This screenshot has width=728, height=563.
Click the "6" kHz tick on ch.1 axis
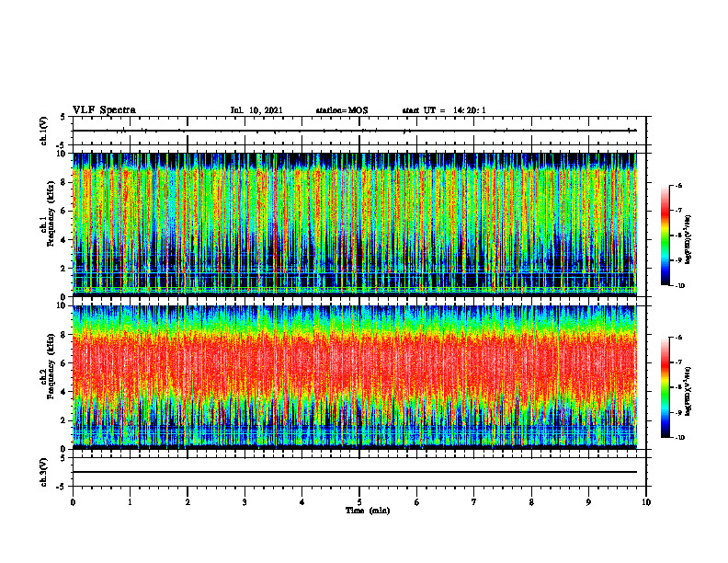tap(64, 211)
